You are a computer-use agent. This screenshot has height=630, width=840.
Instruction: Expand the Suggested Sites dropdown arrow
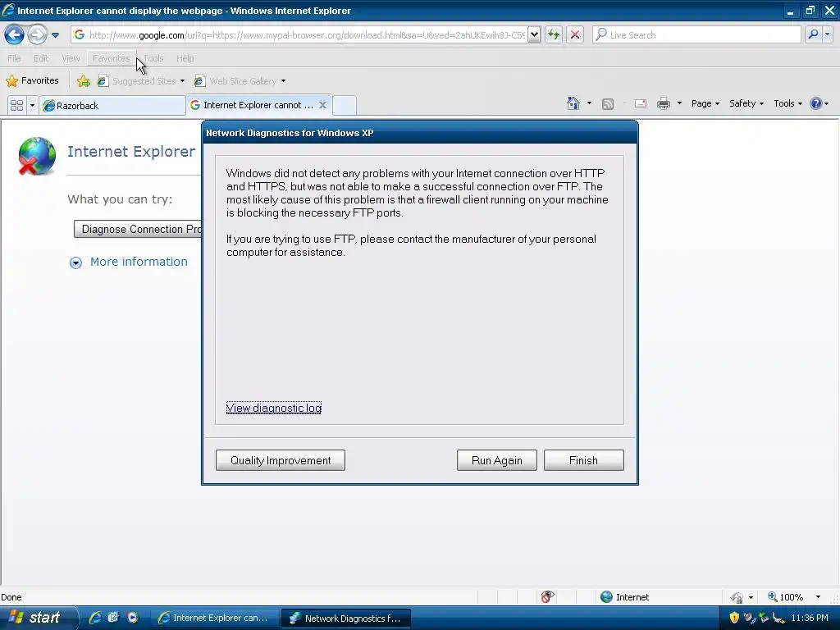pos(182,81)
